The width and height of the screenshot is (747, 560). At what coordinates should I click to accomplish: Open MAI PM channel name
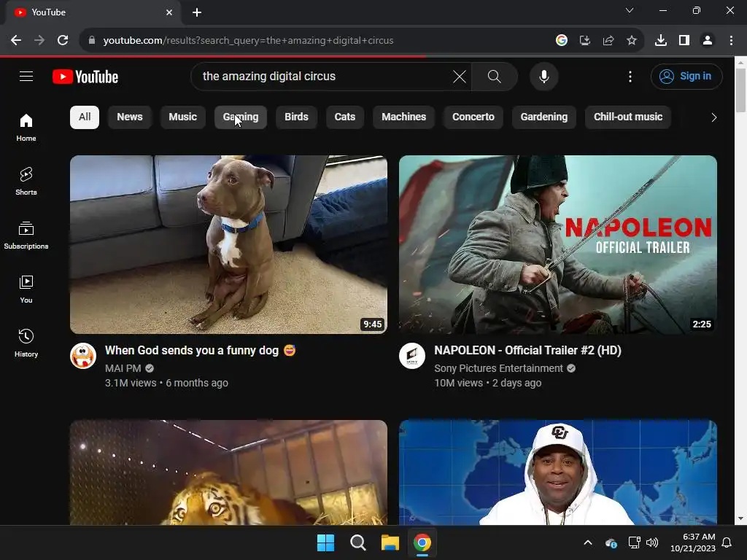(123, 368)
